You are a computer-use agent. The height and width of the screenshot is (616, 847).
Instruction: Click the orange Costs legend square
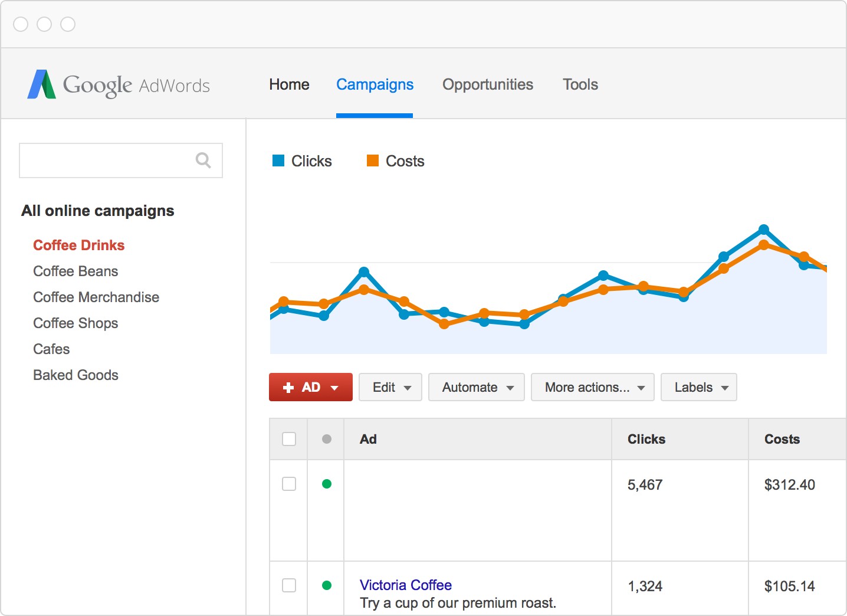(x=373, y=160)
